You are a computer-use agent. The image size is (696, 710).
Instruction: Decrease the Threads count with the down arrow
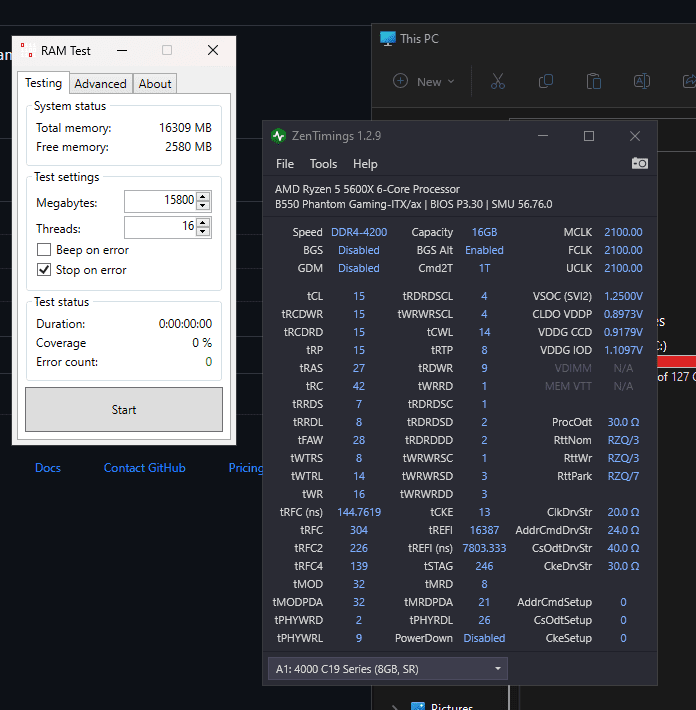203,231
